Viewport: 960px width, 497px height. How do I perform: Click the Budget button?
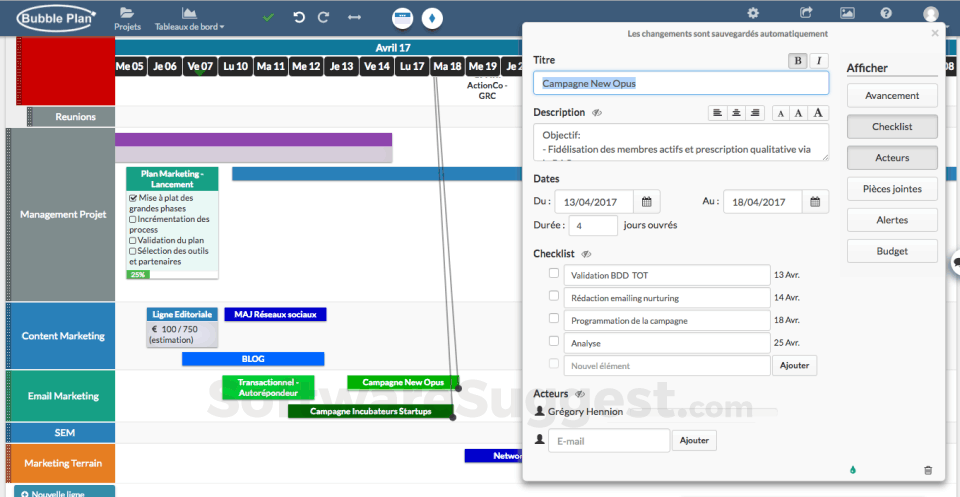pos(891,251)
